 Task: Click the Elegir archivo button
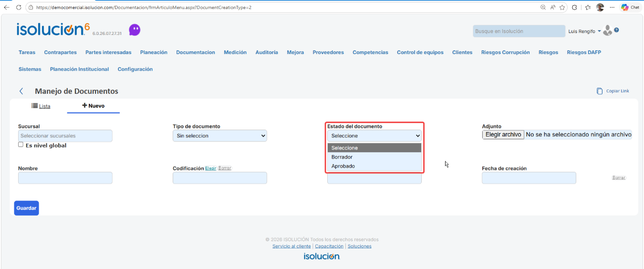(503, 135)
